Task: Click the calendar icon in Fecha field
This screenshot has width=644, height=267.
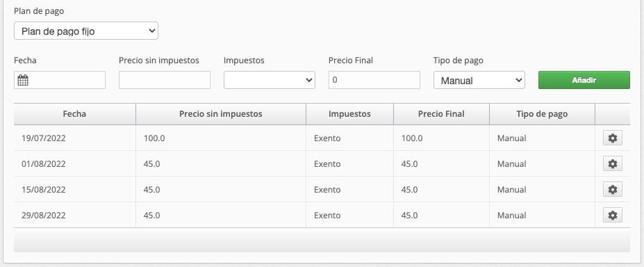Action: (23, 80)
